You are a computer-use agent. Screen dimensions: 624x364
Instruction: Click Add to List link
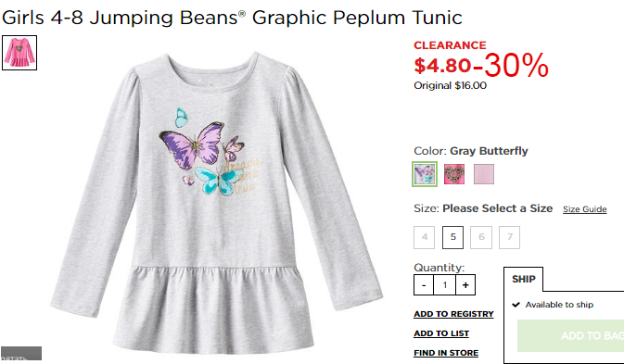click(441, 333)
